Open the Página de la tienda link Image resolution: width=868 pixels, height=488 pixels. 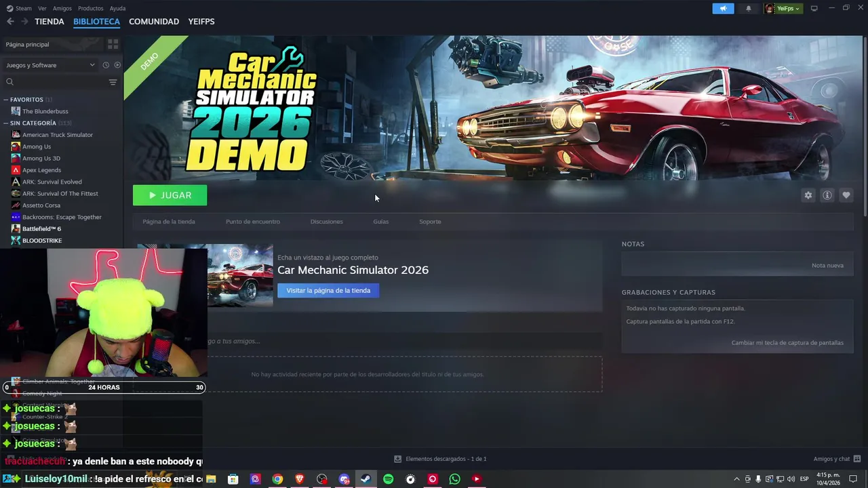[x=169, y=222]
